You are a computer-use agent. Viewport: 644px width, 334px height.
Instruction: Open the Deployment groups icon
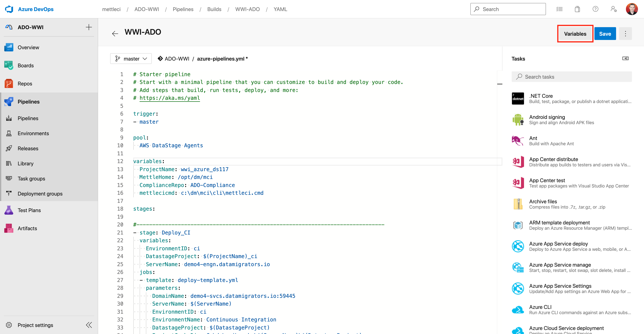coord(9,193)
